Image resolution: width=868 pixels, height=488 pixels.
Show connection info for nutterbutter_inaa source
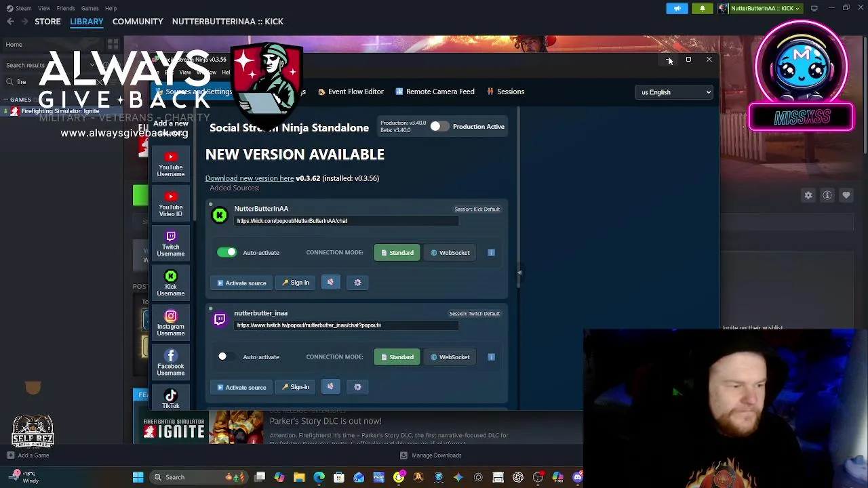tap(491, 357)
